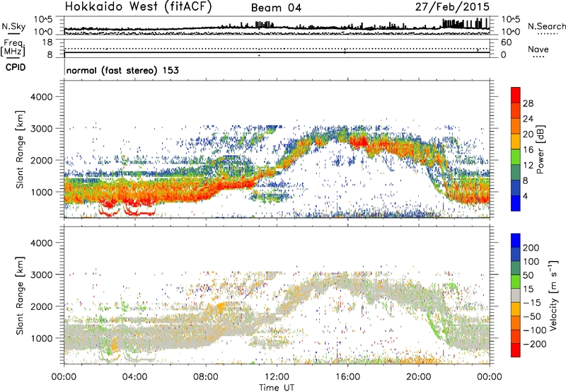Click the 'normal (fast stereo) 153' text
The height and width of the screenshot is (392, 566).
click(122, 70)
